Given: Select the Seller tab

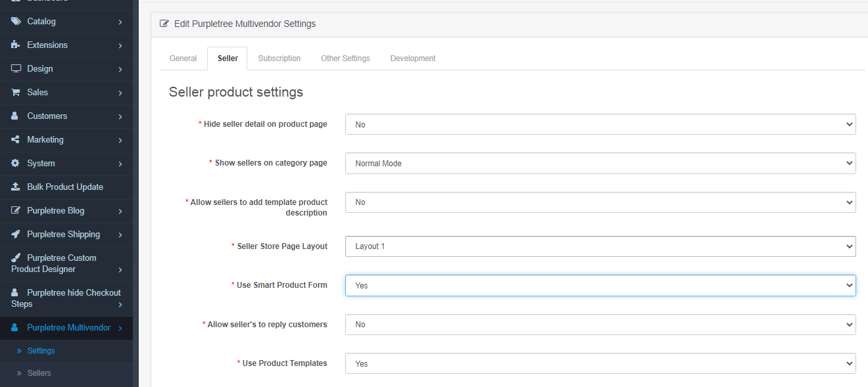Looking at the screenshot, I should (228, 58).
